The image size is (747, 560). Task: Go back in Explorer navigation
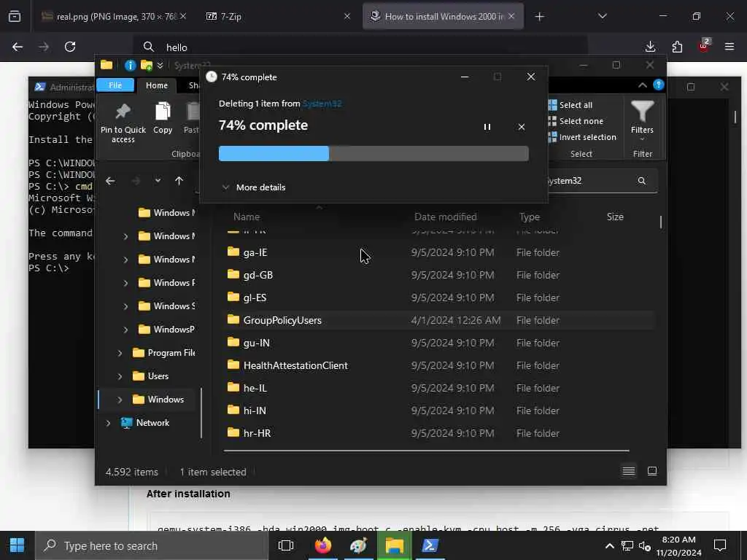click(111, 181)
